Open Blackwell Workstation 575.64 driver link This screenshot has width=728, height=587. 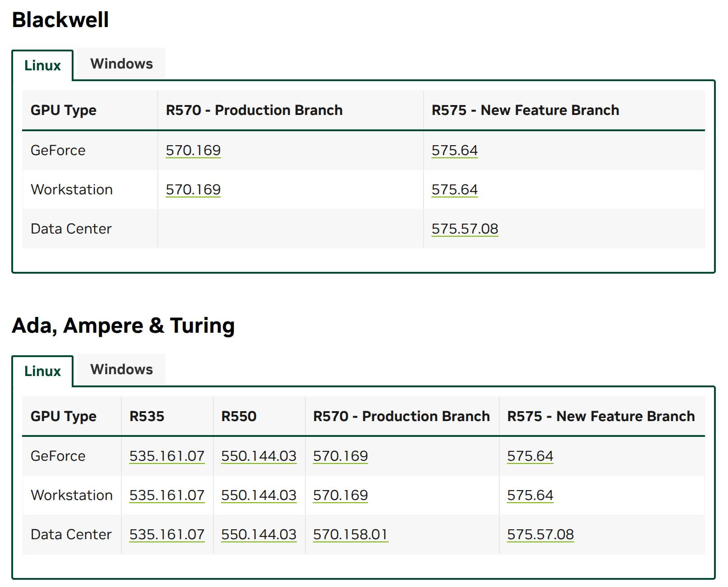454,190
